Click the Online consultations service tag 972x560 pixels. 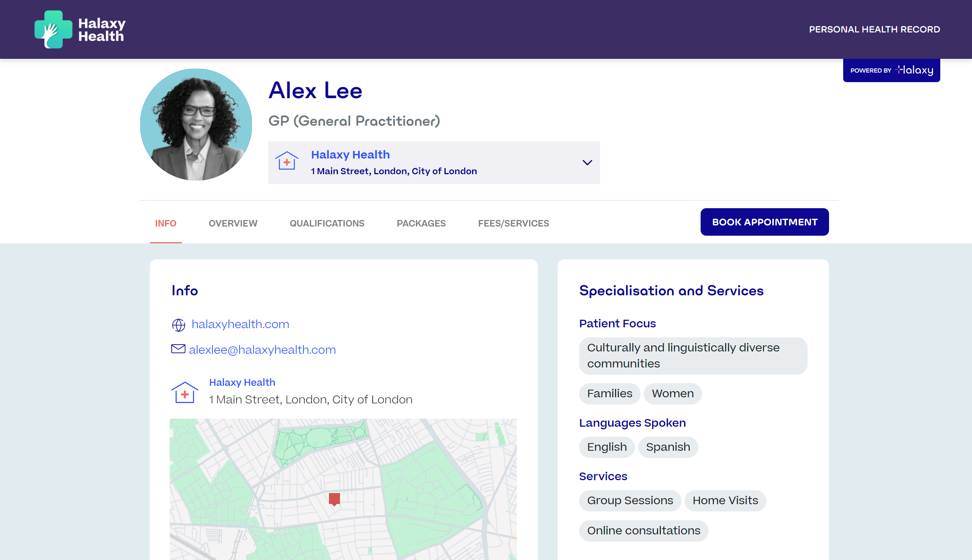[644, 531]
